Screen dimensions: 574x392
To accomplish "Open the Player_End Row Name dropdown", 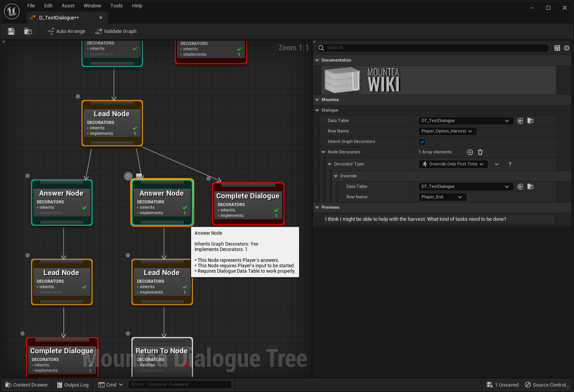I will click(x=442, y=197).
